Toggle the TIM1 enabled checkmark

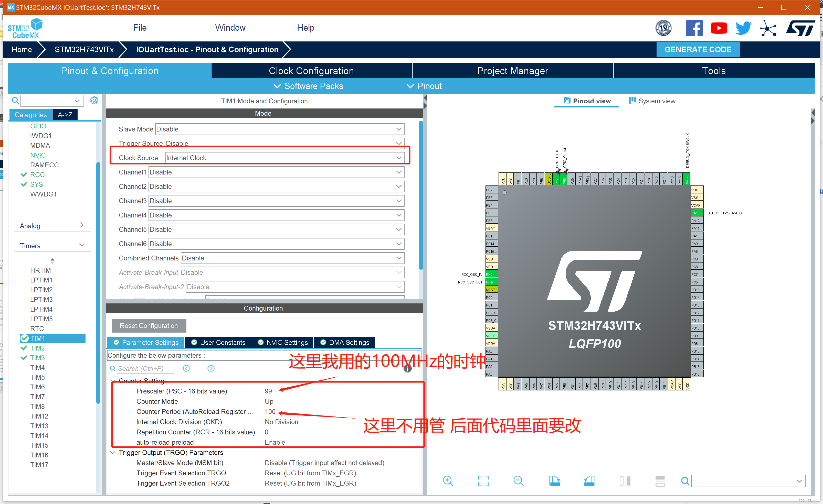coord(24,338)
